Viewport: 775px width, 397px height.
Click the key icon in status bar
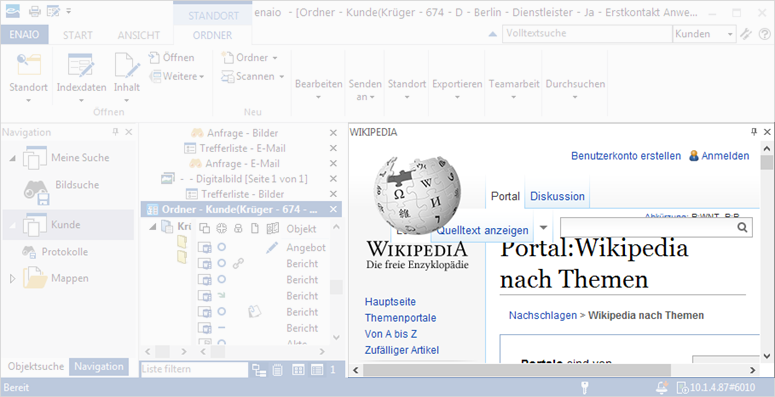pos(584,387)
